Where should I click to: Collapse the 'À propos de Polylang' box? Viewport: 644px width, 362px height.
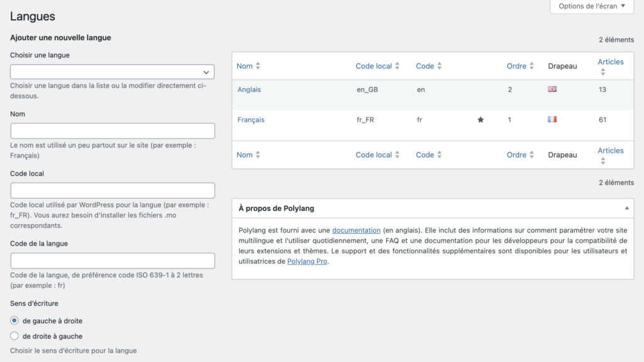(x=626, y=208)
